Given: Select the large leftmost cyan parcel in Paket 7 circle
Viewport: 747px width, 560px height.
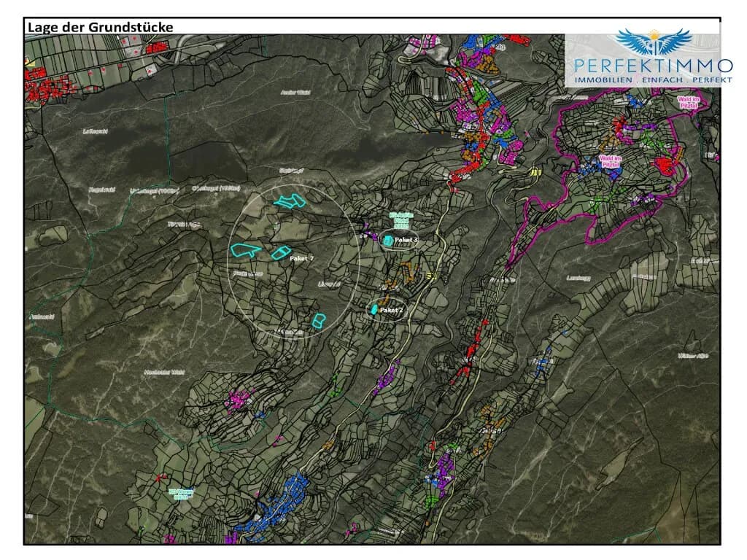Looking at the screenshot, I should 246,250.
